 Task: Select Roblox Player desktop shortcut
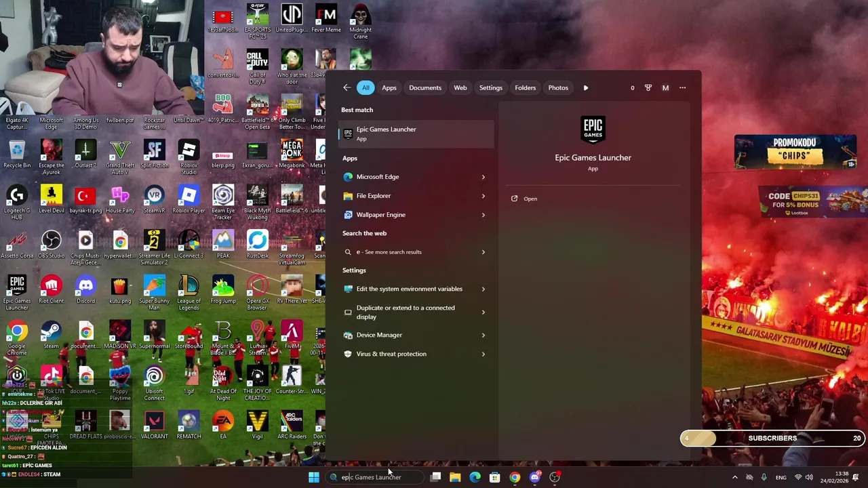coord(189,200)
